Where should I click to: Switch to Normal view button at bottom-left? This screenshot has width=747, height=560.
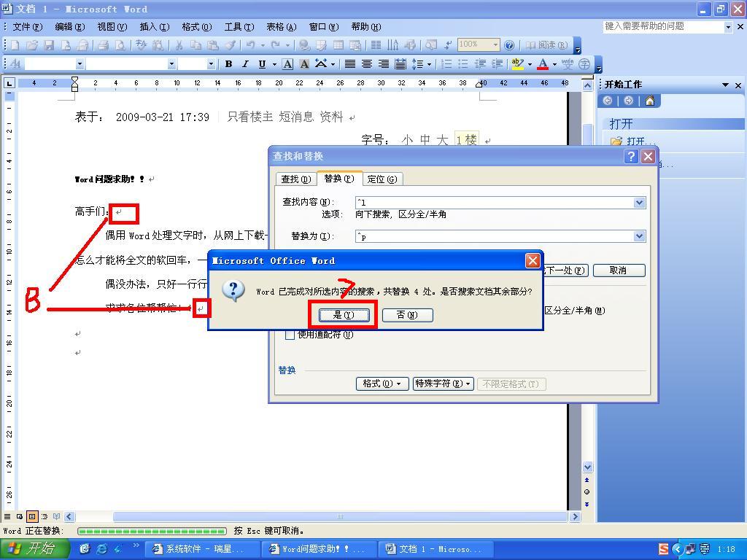click(x=7, y=516)
